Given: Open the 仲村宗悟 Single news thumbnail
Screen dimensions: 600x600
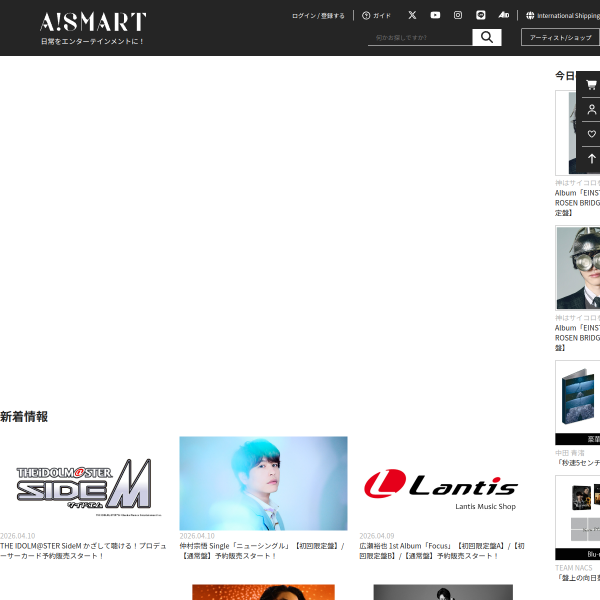Looking at the screenshot, I should [x=264, y=484].
